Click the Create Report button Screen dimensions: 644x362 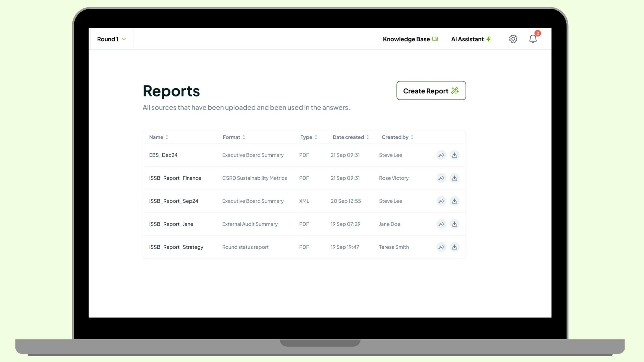click(x=431, y=90)
